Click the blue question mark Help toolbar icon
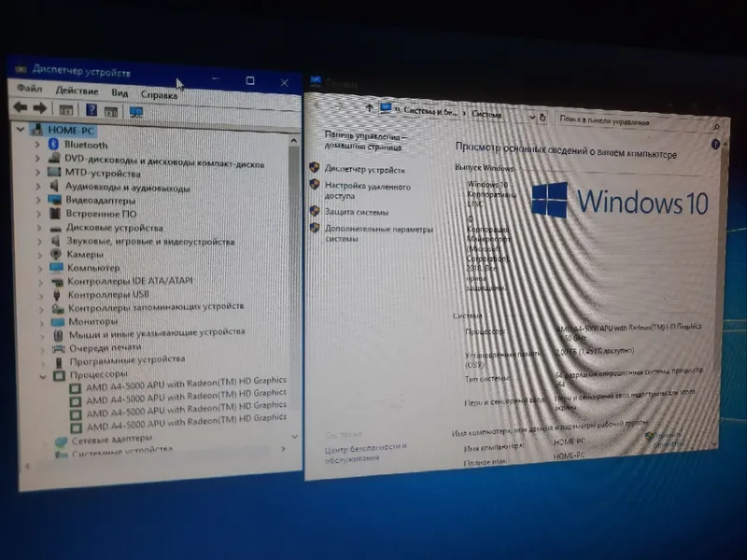The image size is (747, 560). (92, 110)
